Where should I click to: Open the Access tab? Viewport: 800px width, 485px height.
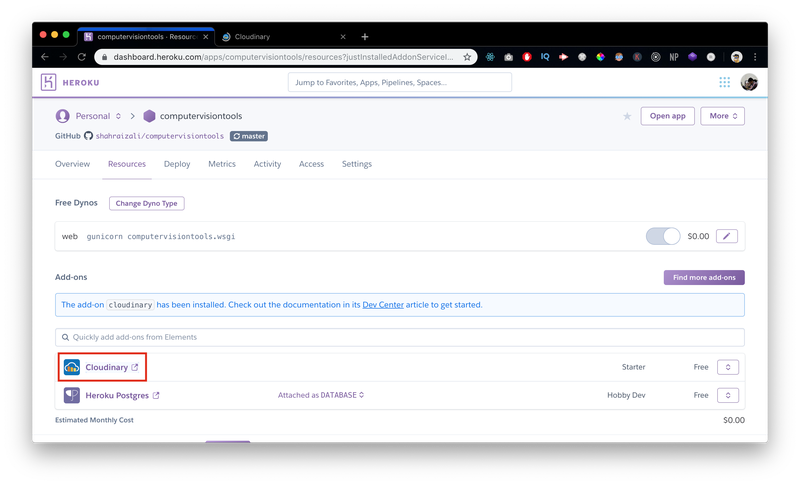tap(311, 164)
